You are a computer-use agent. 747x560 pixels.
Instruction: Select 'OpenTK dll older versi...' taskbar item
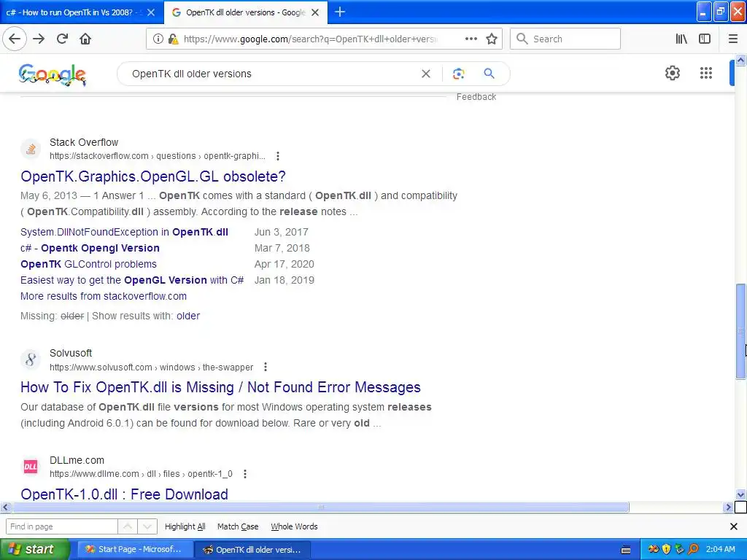tap(253, 550)
